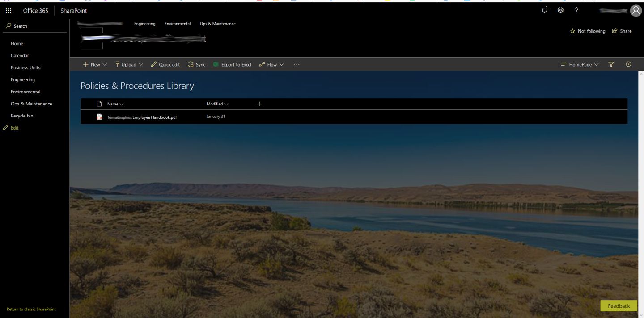
Task: Click the file type column header icon
Action: tap(99, 104)
